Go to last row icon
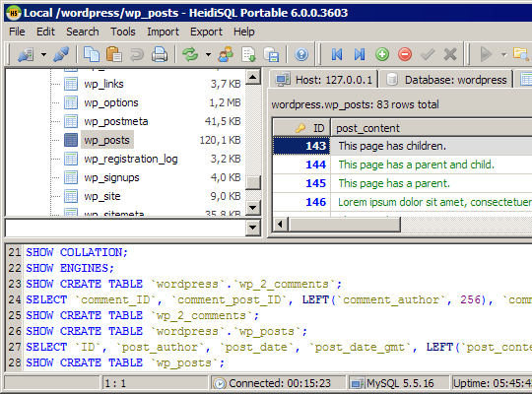 pos(360,54)
